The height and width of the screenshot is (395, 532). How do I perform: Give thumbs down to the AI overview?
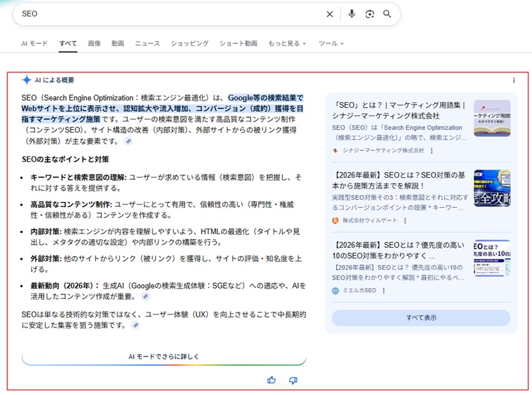(x=292, y=380)
